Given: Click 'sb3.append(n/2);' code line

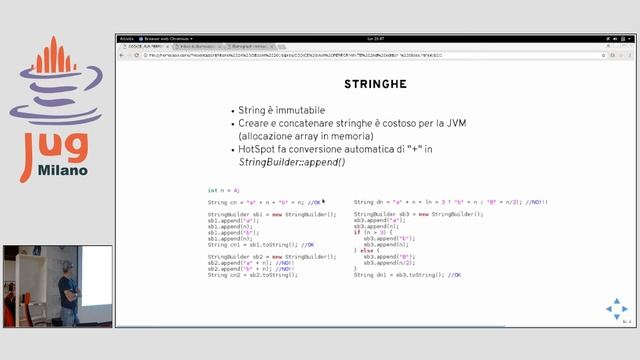Looking at the screenshot, I should [x=389, y=263].
